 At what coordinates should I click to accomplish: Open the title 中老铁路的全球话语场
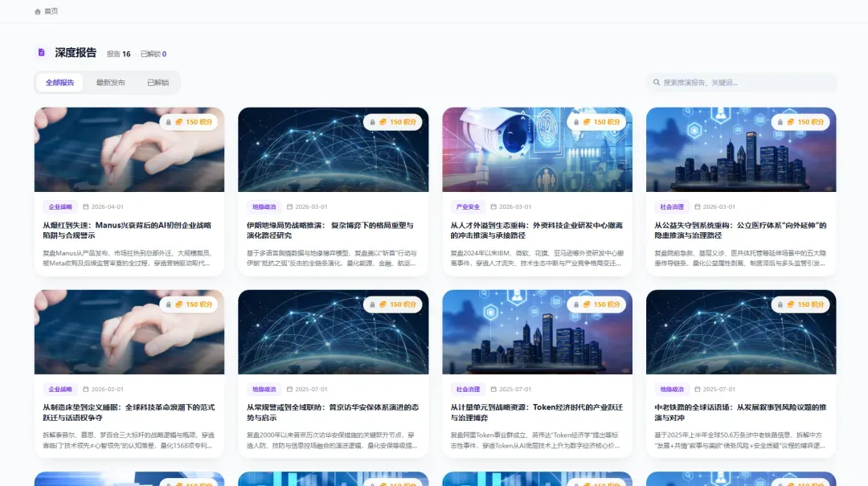coord(741,412)
